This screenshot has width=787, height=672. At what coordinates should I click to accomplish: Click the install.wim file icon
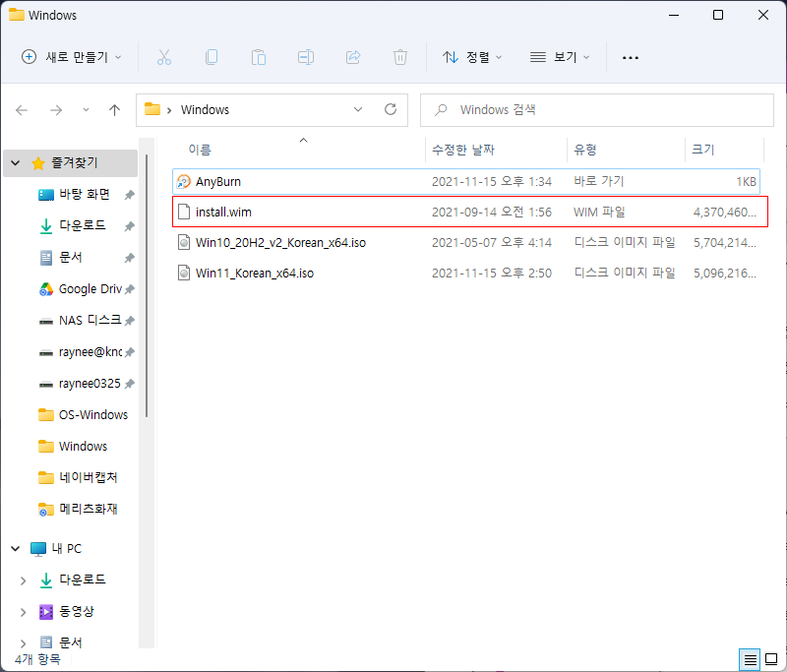pos(184,212)
